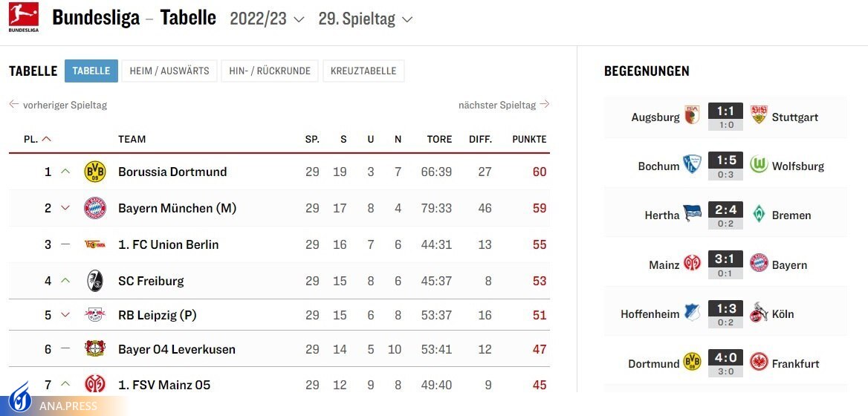
Task: Go to vorheriger Spieltag
Action: point(58,105)
